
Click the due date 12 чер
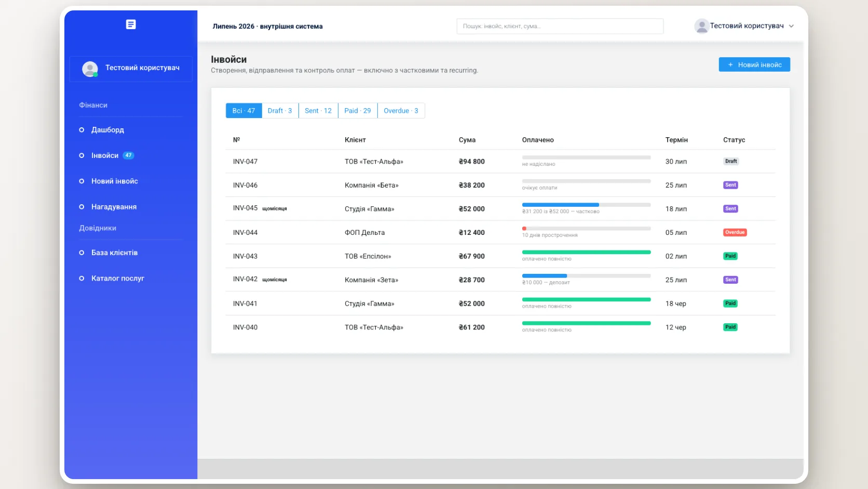point(676,327)
